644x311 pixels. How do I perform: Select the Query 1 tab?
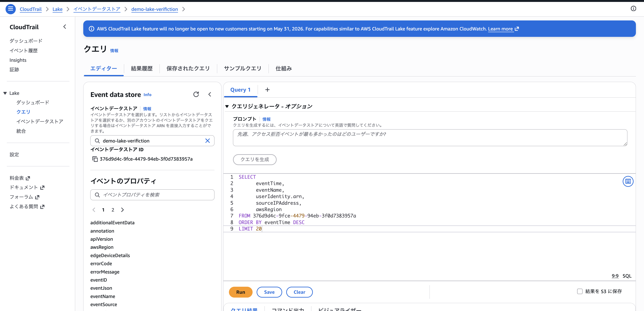[240, 90]
